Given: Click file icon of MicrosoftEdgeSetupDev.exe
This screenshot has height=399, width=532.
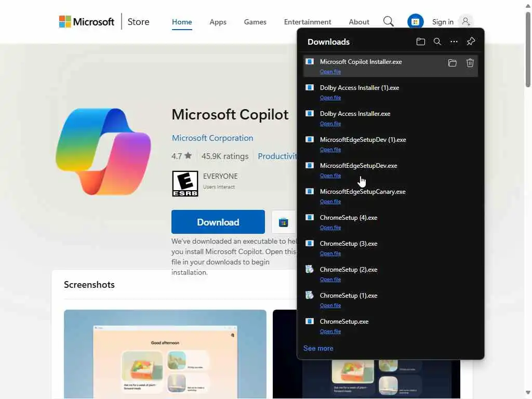Looking at the screenshot, I should [310, 165].
